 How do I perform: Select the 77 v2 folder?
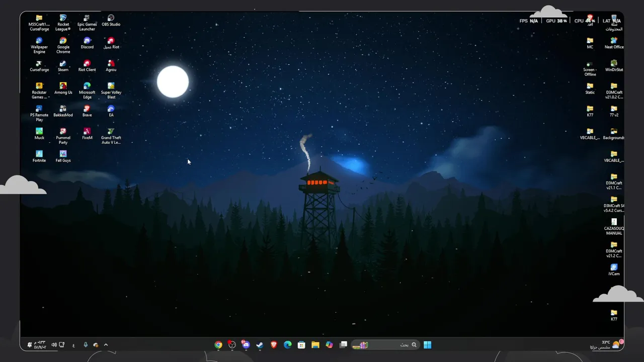point(614,111)
